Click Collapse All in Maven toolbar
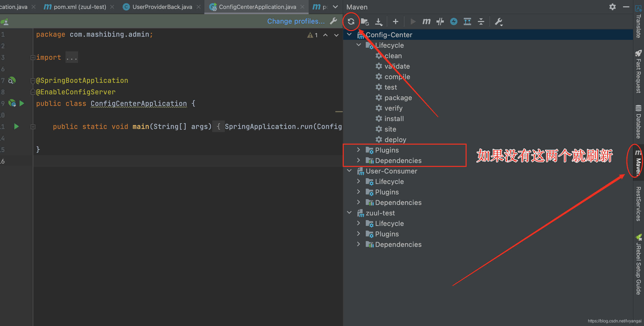This screenshot has width=644, height=326. click(481, 21)
